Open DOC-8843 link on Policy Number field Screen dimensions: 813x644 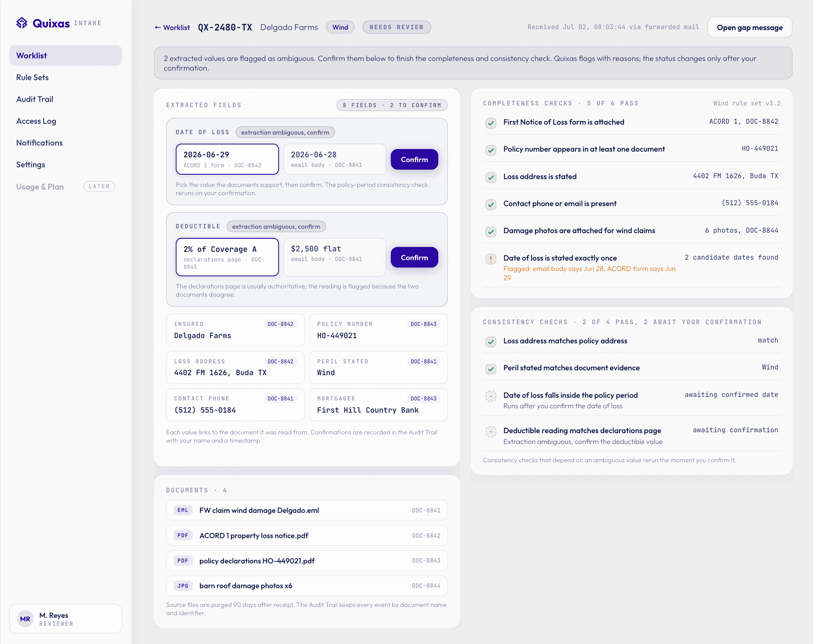(423, 324)
